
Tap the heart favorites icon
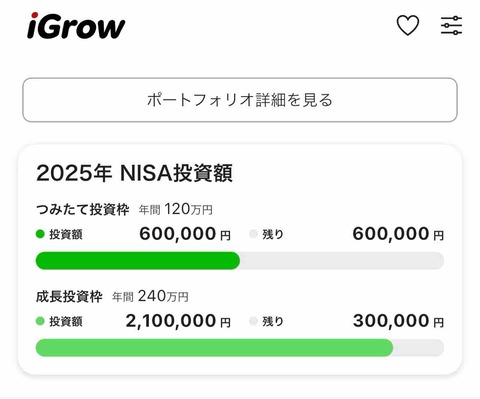click(408, 25)
